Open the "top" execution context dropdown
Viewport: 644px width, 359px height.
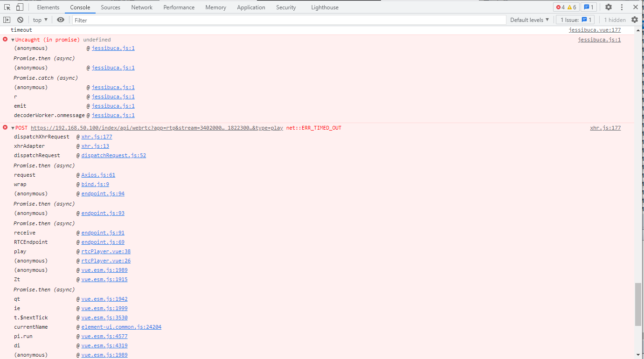coord(39,20)
